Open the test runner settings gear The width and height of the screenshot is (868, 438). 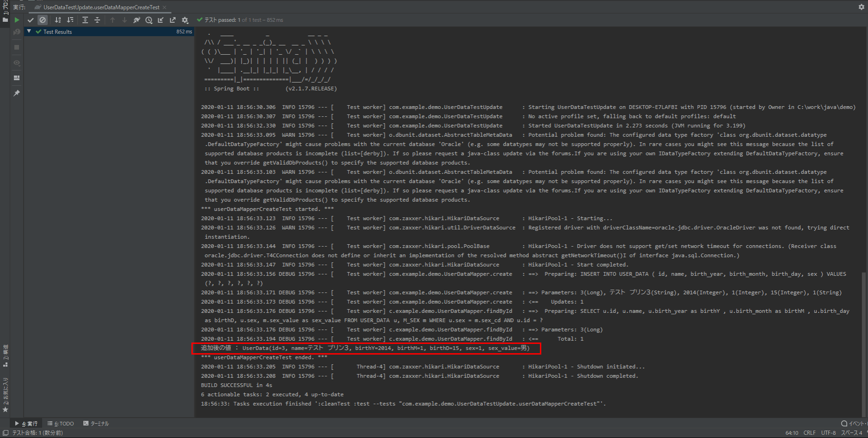coord(185,20)
